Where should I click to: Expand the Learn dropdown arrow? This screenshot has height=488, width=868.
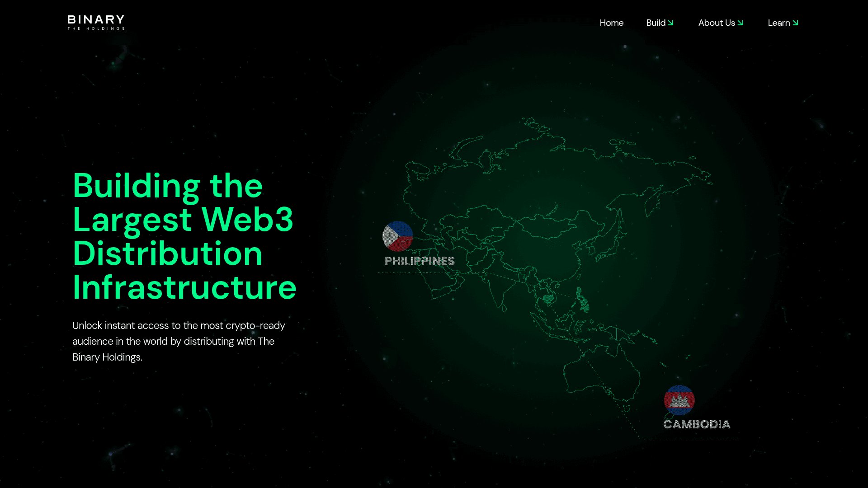(795, 23)
